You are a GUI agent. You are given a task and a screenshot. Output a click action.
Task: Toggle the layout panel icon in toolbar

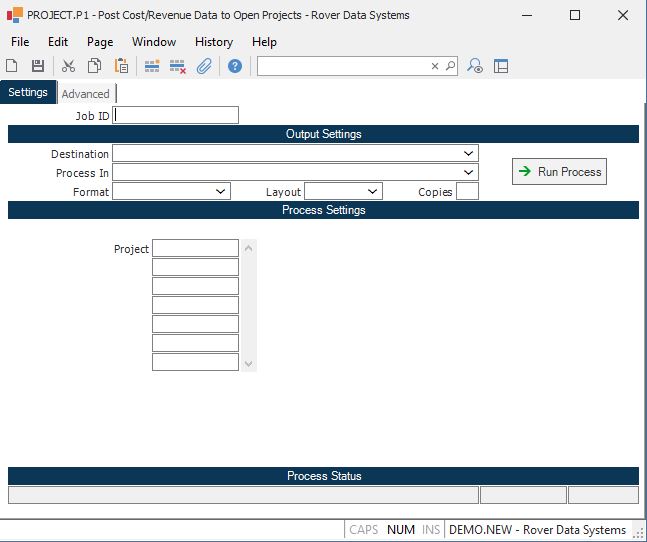coord(501,66)
